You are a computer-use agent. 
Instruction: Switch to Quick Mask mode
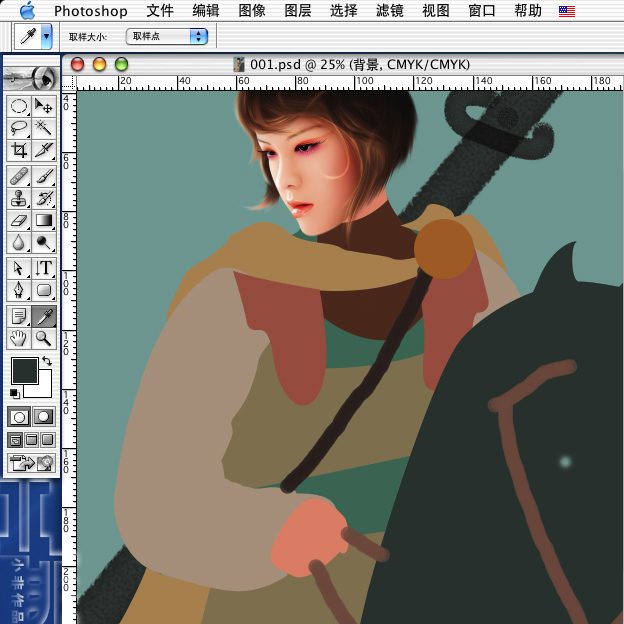click(43, 417)
